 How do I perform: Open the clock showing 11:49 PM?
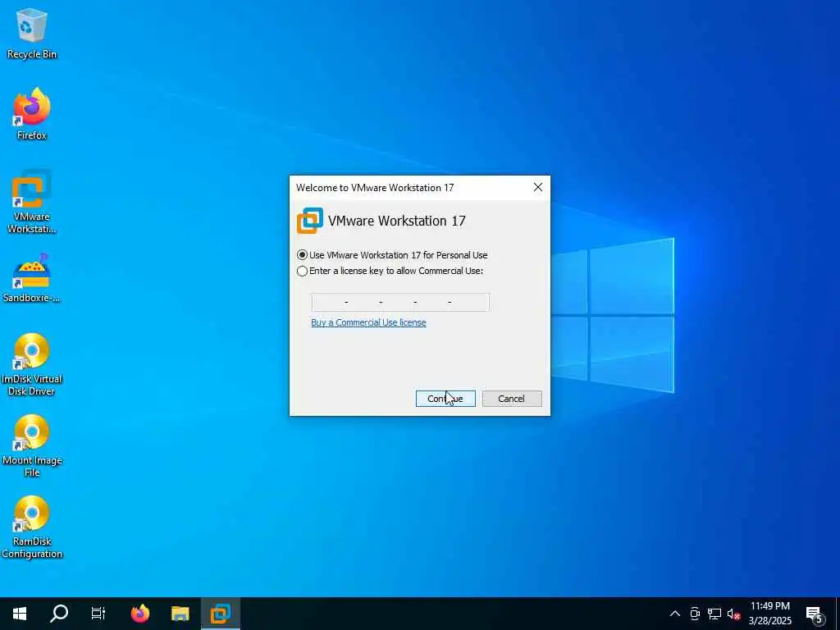coord(769,614)
